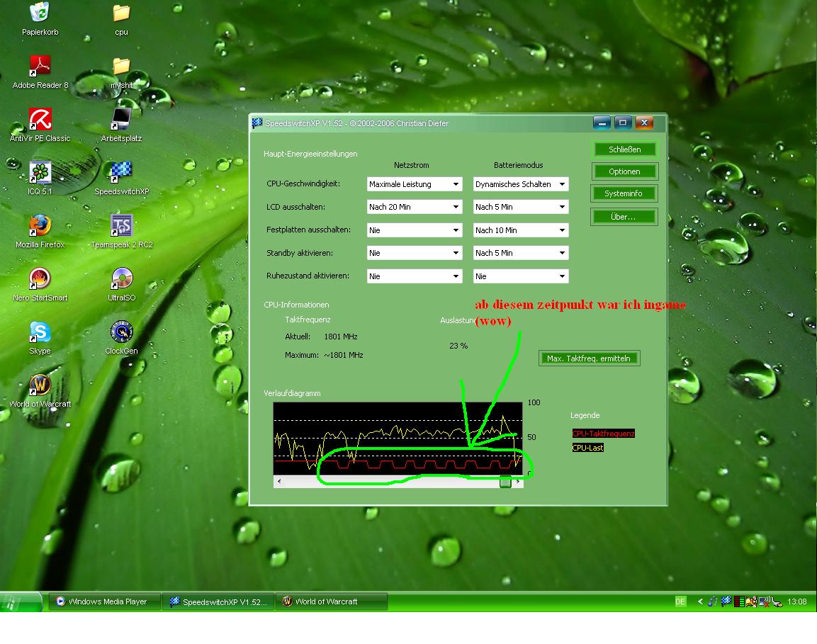Open Netzstrom Festplatten ausschalten dropdown
The width and height of the screenshot is (817, 644).
(x=415, y=230)
